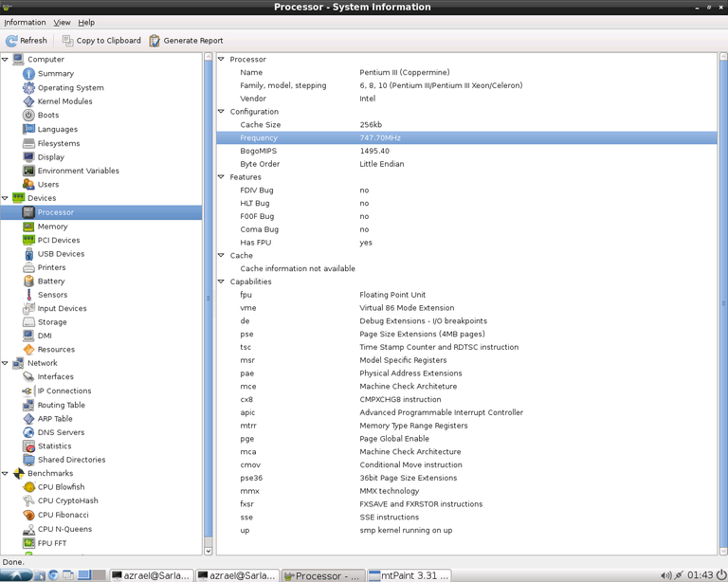728x582 pixels.
Task: Click the Refresh toolbar icon
Action: pyautogui.click(x=11, y=41)
